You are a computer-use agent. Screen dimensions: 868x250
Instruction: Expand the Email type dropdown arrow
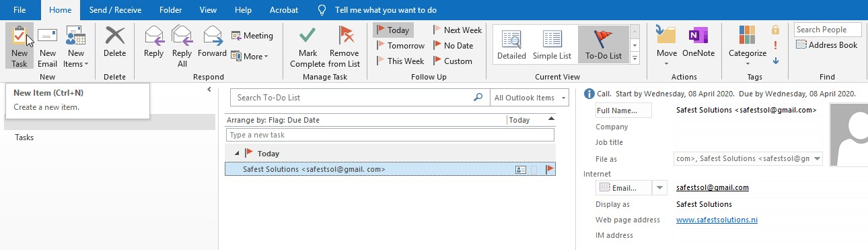tap(659, 188)
